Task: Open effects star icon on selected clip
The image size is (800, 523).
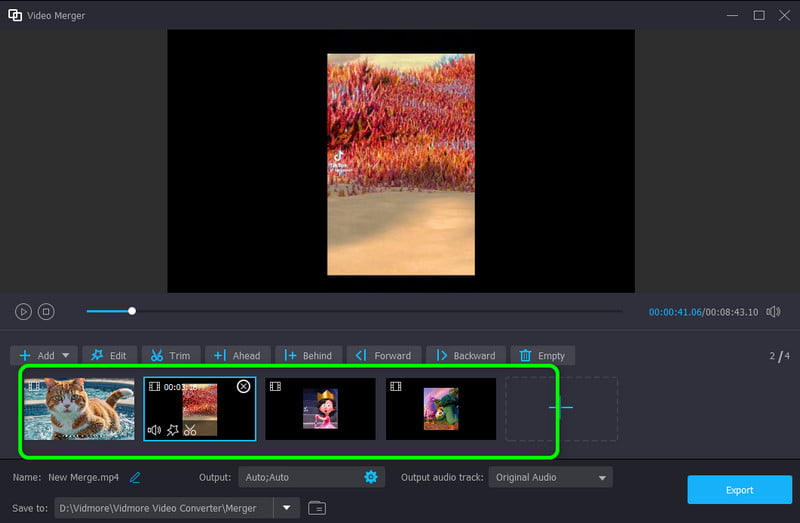Action: point(172,430)
